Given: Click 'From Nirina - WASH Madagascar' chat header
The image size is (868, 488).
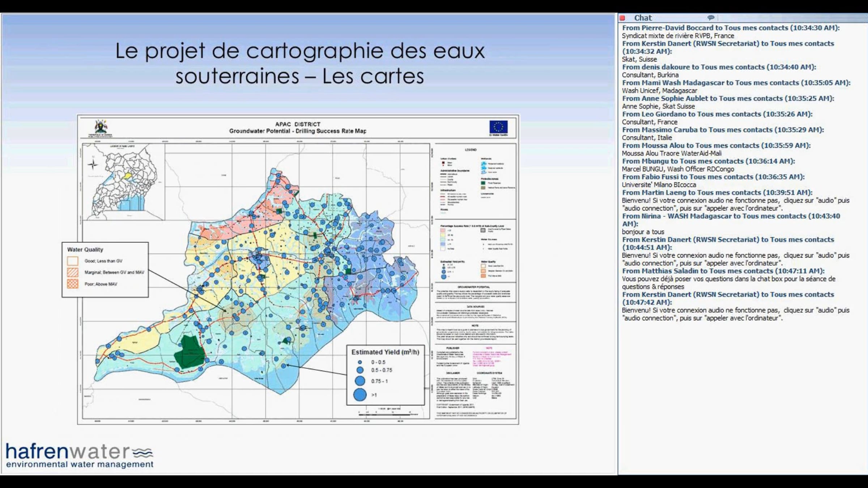Looking at the screenshot, I should click(x=731, y=220).
